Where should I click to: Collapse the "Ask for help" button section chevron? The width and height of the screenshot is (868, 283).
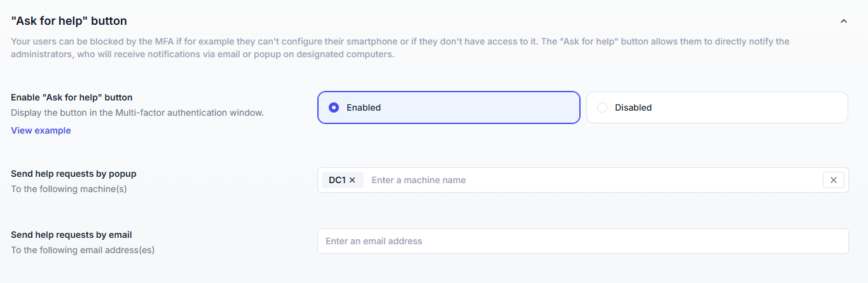coord(844,21)
